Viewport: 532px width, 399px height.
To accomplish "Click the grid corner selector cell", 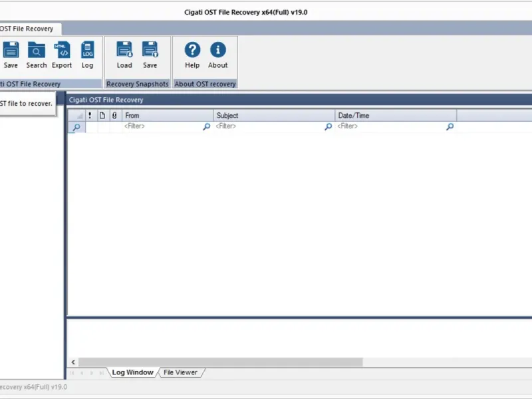I will coord(76,115).
